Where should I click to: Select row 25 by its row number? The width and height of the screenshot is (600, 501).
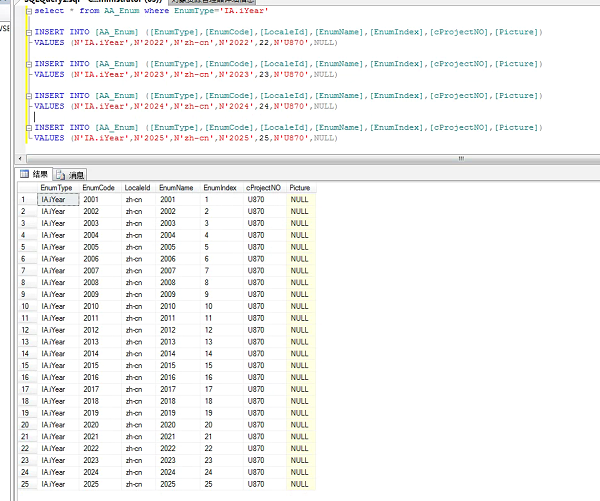tap(26, 484)
